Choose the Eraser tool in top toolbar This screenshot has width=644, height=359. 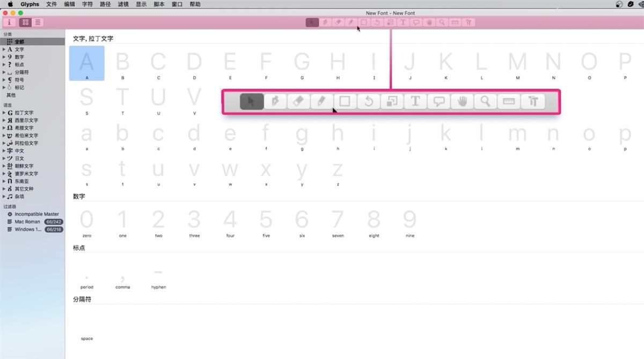(x=338, y=23)
